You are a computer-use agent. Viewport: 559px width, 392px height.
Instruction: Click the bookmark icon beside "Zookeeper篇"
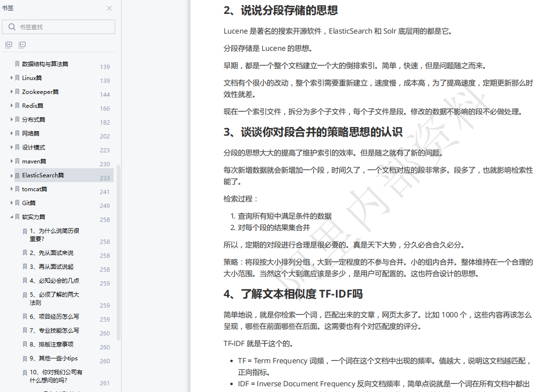point(17,92)
